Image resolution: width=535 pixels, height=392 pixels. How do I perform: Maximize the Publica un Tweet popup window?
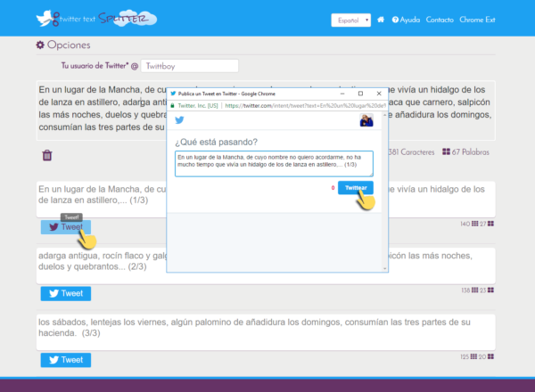click(360, 94)
